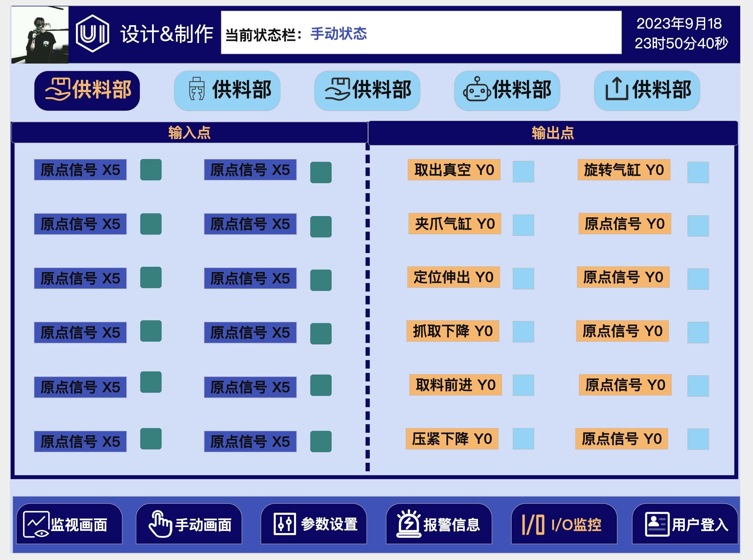Open 参数设置 parameter settings
This screenshot has height=560, width=753.
(x=314, y=524)
